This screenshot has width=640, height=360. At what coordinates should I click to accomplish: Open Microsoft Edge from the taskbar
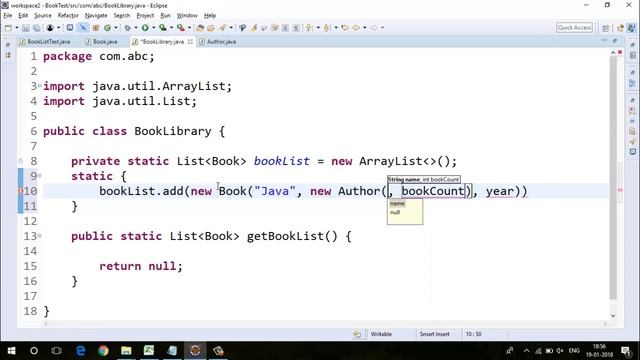pos(80,351)
